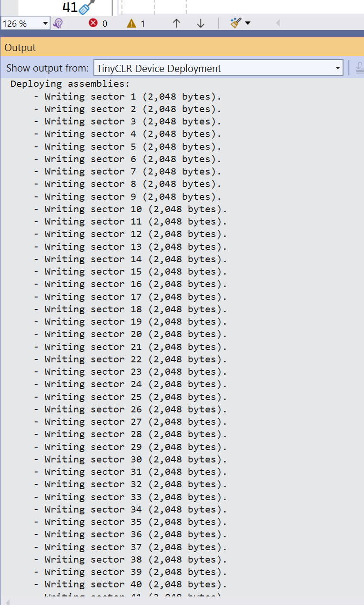Go to next issue with down arrow
This screenshot has height=605, width=364.
point(201,23)
